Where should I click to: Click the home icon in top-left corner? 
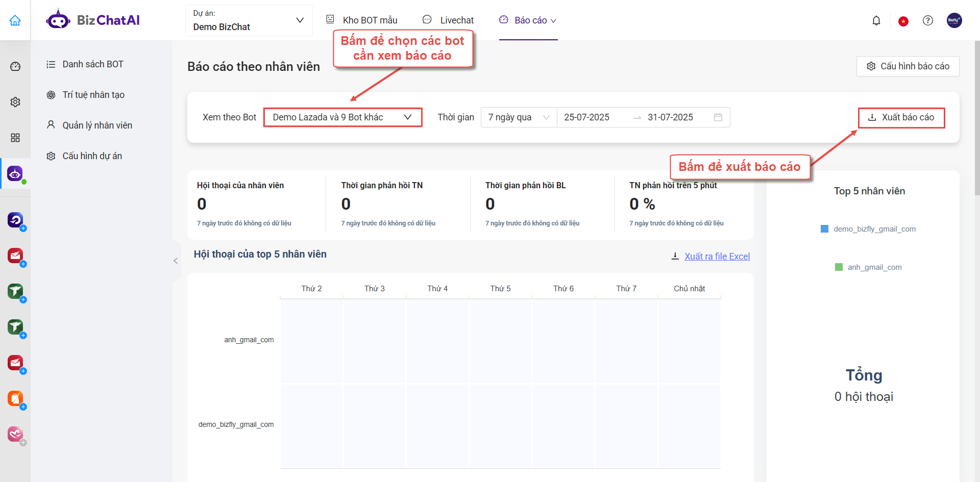click(x=15, y=20)
